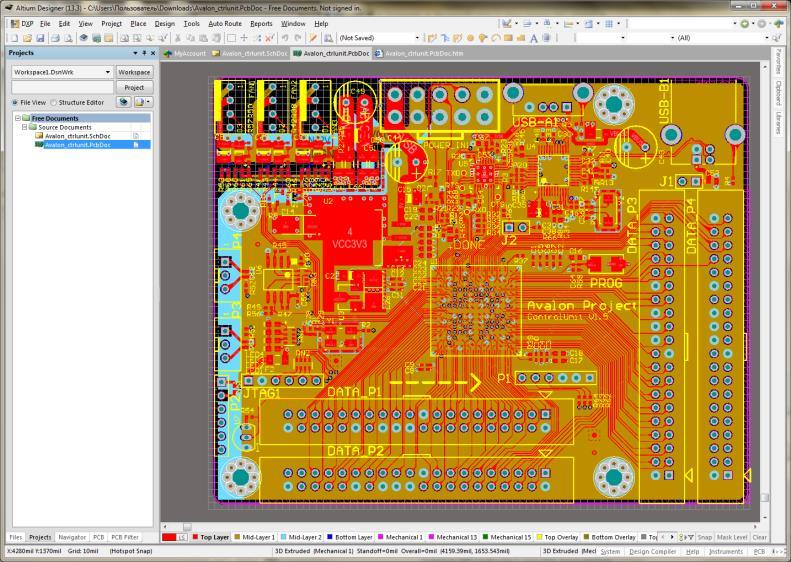The width and height of the screenshot is (791, 562).
Task: Open the Tools menu
Action: coord(192,24)
